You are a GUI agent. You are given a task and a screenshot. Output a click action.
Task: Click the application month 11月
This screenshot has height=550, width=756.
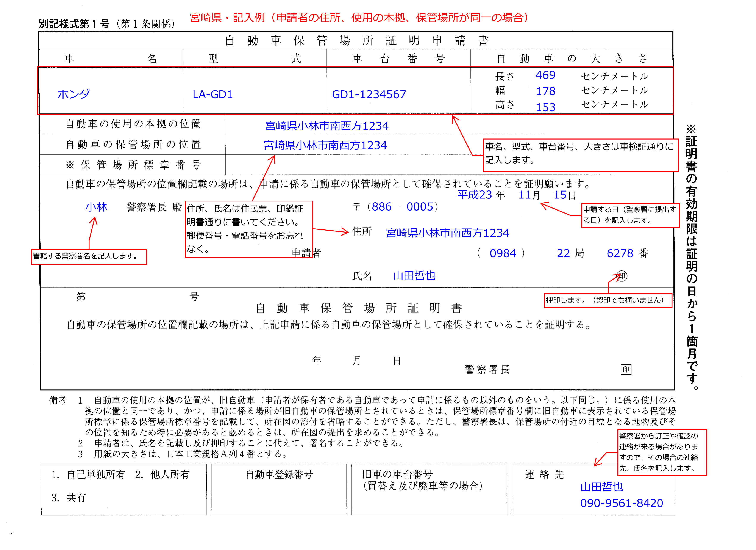pyautogui.click(x=529, y=195)
